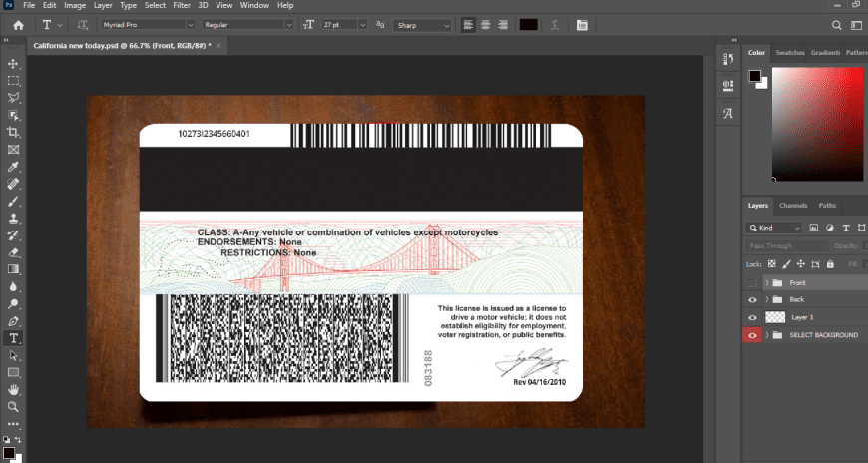Select the Rectangular Marquee tool
This screenshot has height=463, width=868.
[13, 80]
